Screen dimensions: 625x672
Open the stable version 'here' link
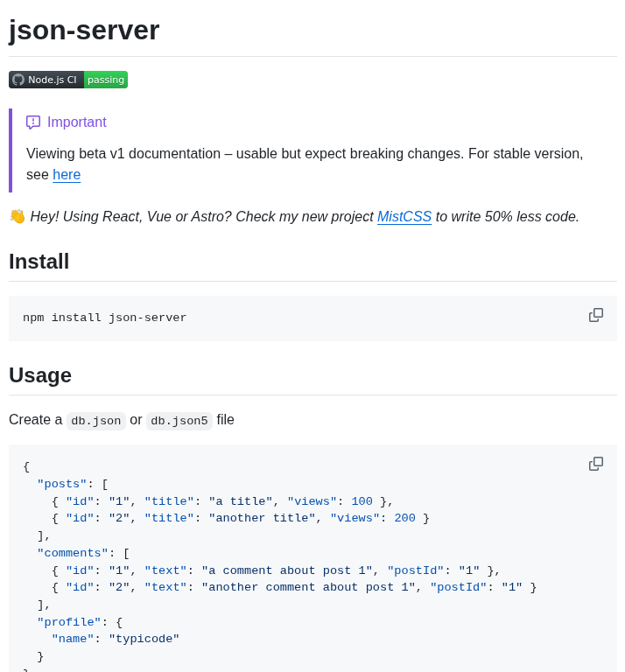[x=67, y=175]
